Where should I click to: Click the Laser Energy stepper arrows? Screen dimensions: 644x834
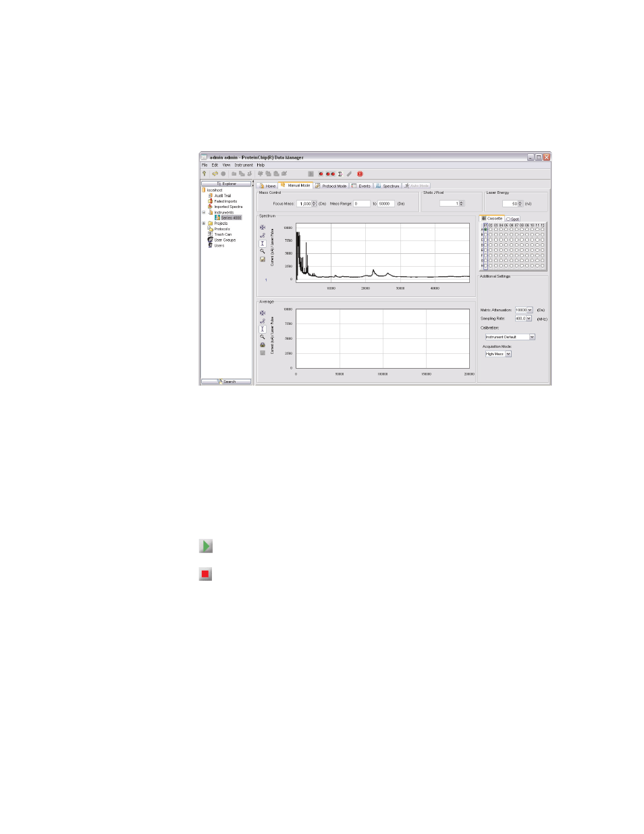click(x=520, y=203)
